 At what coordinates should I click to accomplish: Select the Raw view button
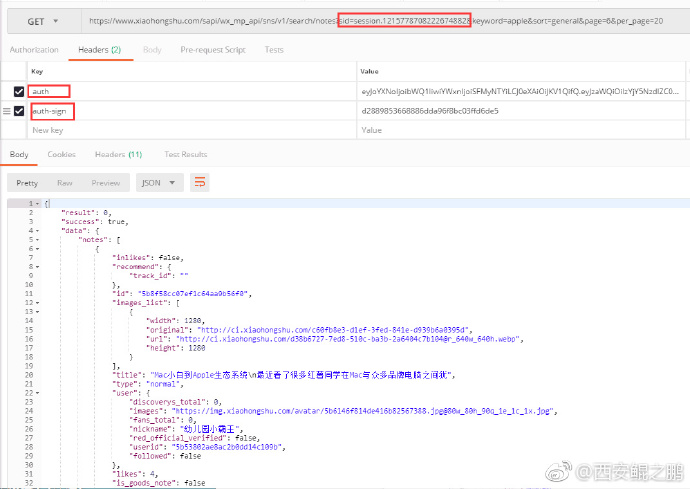coord(65,183)
